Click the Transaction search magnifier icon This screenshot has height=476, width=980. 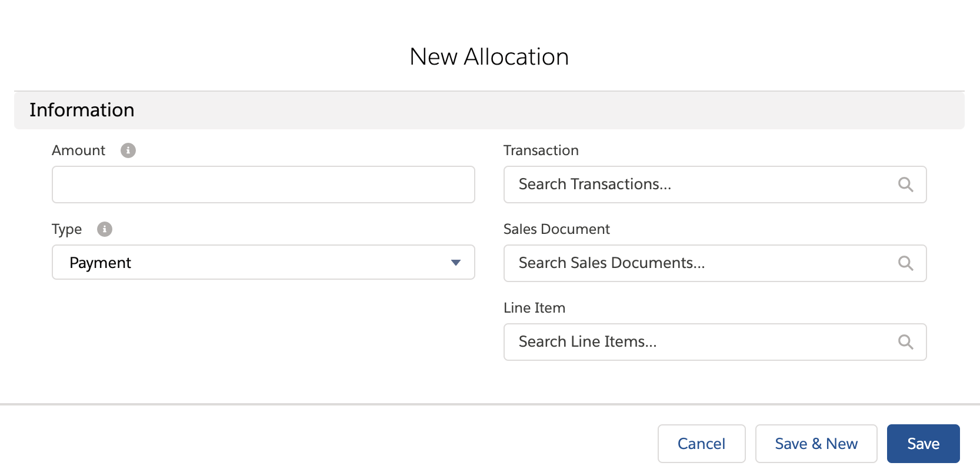tap(905, 185)
